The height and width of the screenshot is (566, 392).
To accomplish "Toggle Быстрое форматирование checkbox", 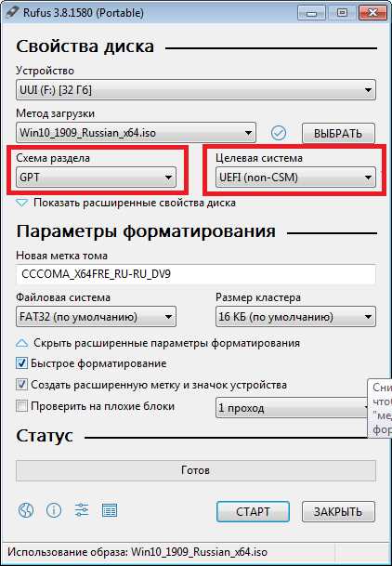I will coord(21,363).
